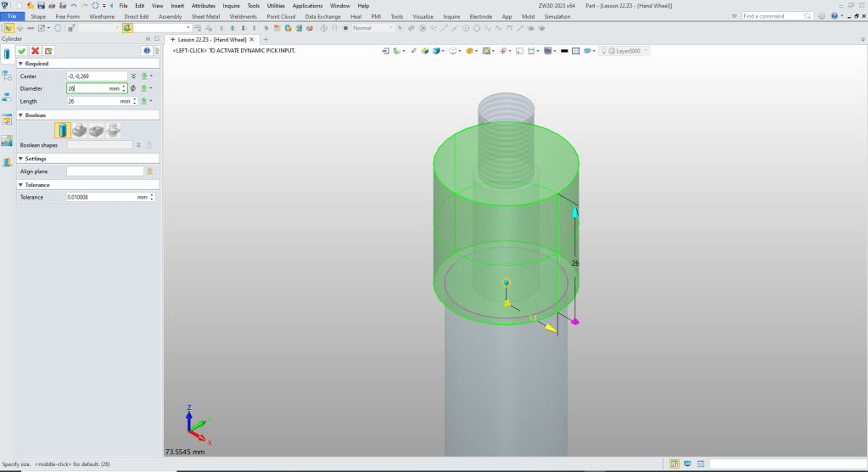Click the File button
This screenshot has height=472, width=868.
click(x=12, y=16)
